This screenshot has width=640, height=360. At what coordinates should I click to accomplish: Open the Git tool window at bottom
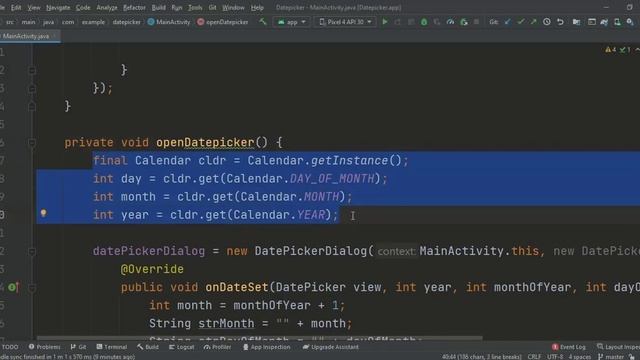pyautogui.click(x=78, y=347)
